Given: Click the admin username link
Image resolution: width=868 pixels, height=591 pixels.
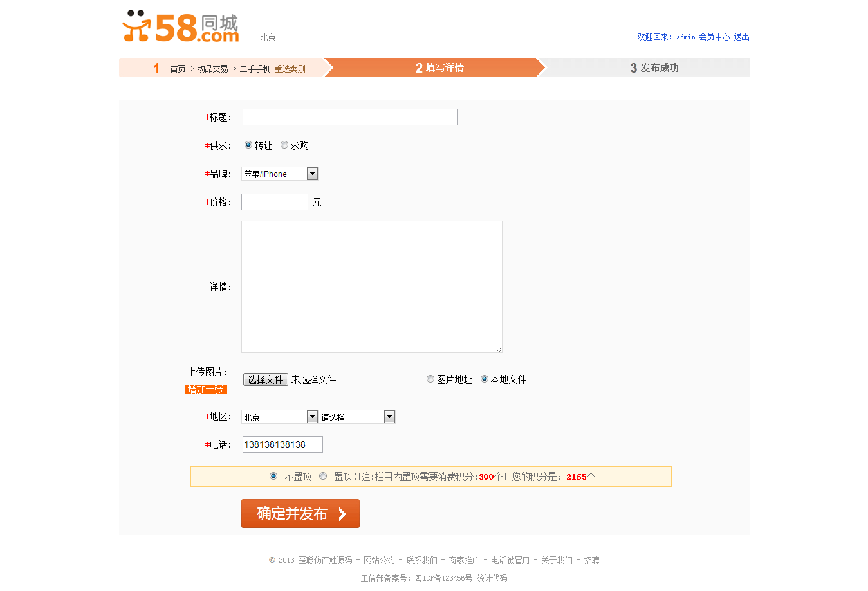Looking at the screenshot, I should [x=686, y=37].
